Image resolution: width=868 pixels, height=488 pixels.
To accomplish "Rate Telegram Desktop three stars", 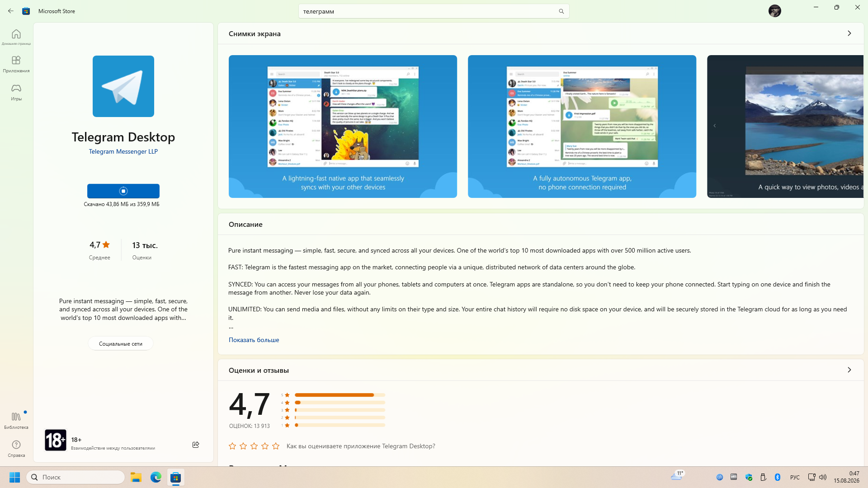I will [x=254, y=446].
